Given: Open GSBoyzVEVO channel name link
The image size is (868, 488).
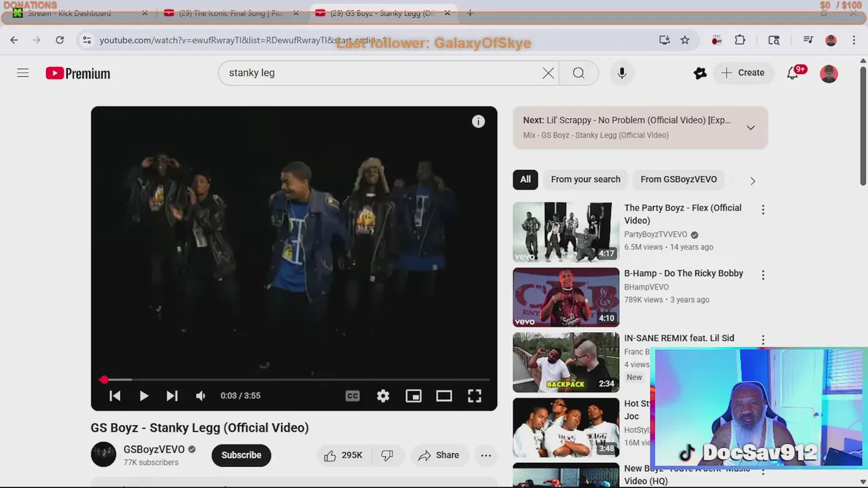Looking at the screenshot, I should pos(154,449).
